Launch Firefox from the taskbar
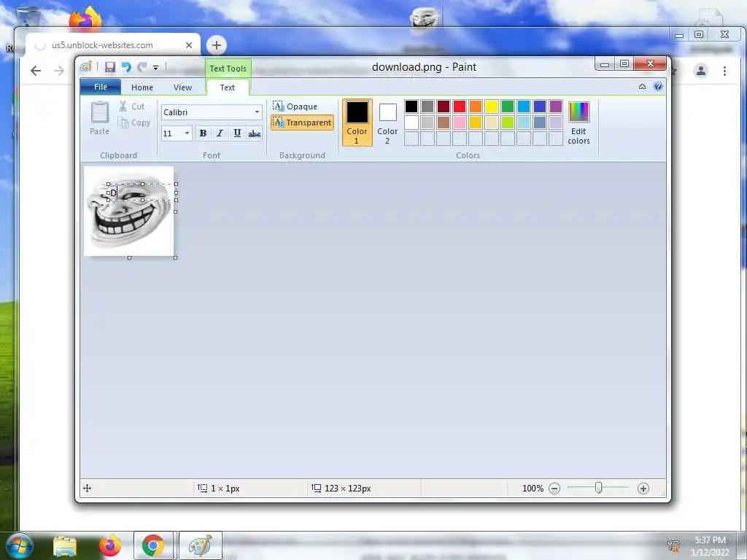Viewport: 747px width, 560px height. click(x=109, y=546)
